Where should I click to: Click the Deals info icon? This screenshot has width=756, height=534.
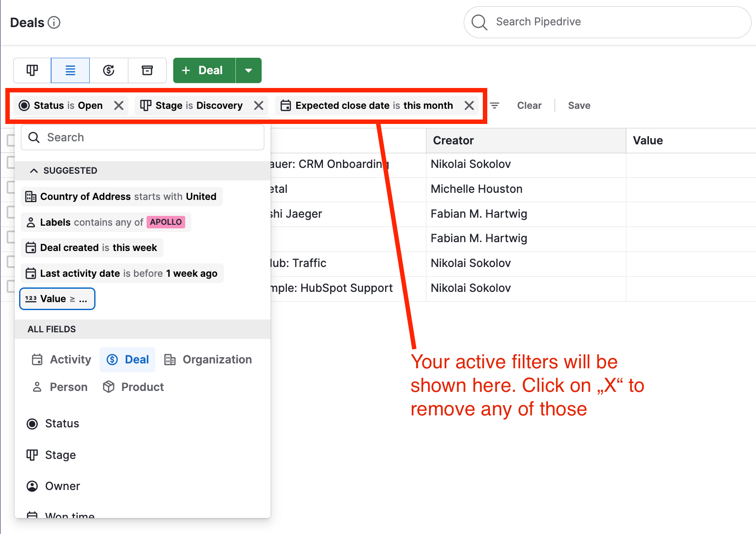54,23
